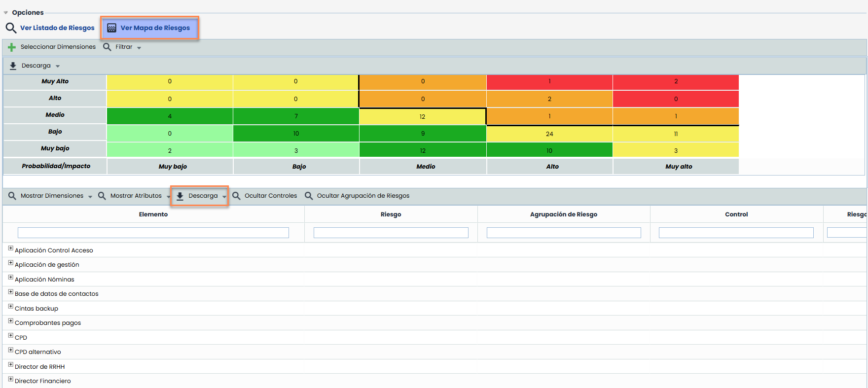This screenshot has width=868, height=388.
Task: Click the download icon in the map toolbar
Action: pos(13,66)
